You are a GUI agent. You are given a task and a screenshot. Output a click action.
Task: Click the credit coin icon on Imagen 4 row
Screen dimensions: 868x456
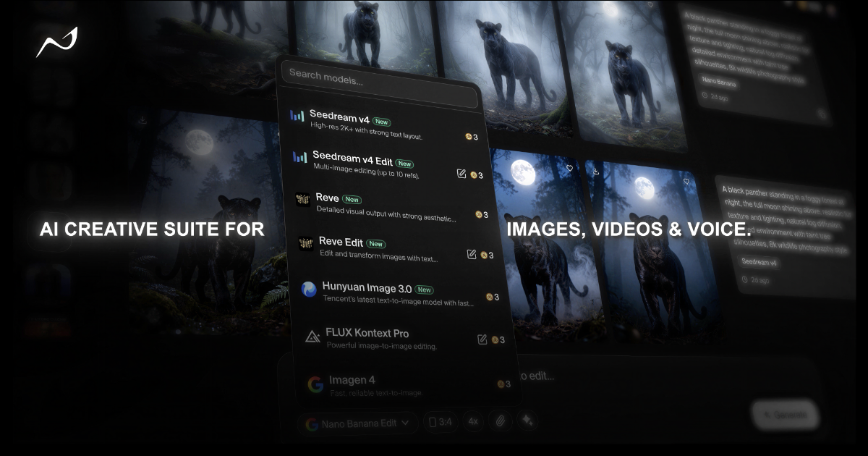(x=501, y=384)
